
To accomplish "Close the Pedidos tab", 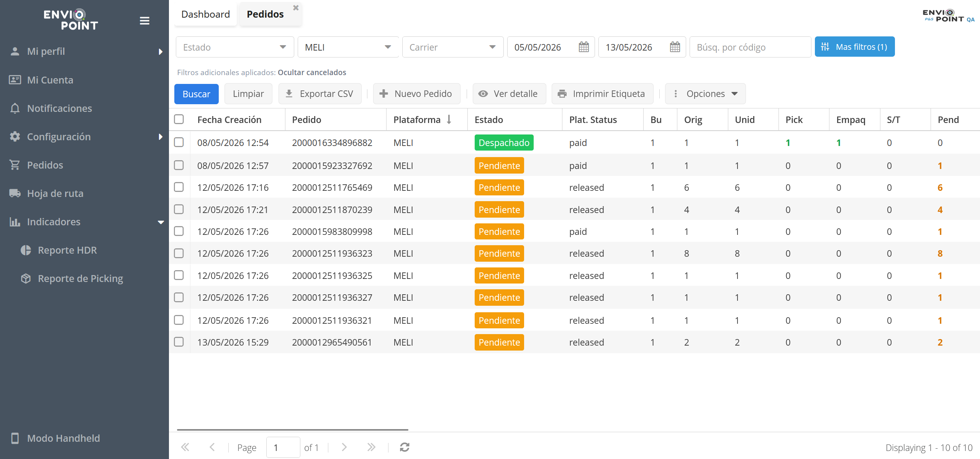I will [x=296, y=8].
